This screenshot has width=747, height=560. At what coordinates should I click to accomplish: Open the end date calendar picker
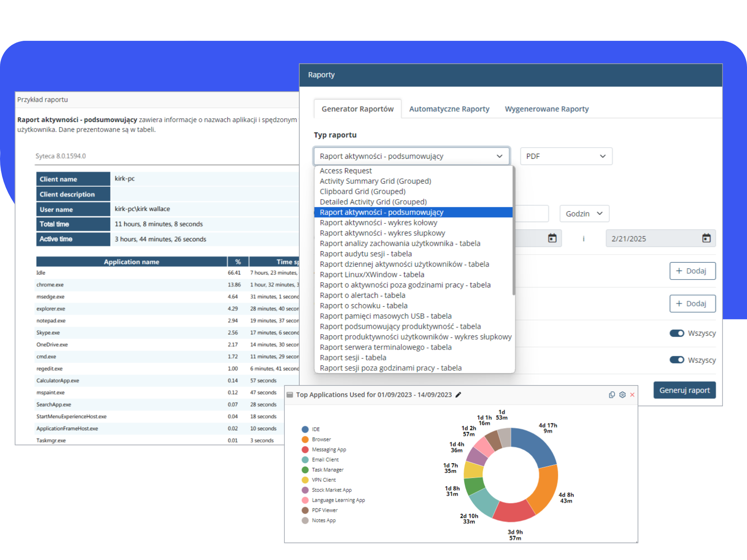(x=706, y=238)
